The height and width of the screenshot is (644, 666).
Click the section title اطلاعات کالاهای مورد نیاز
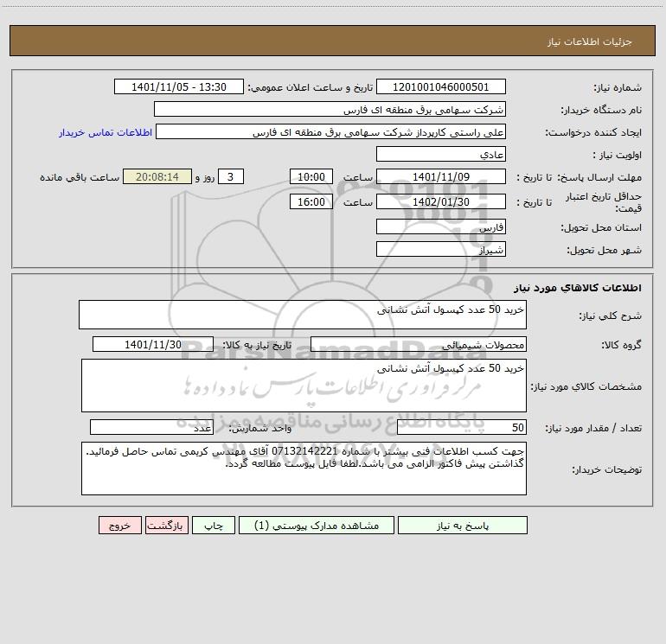pos(578,288)
